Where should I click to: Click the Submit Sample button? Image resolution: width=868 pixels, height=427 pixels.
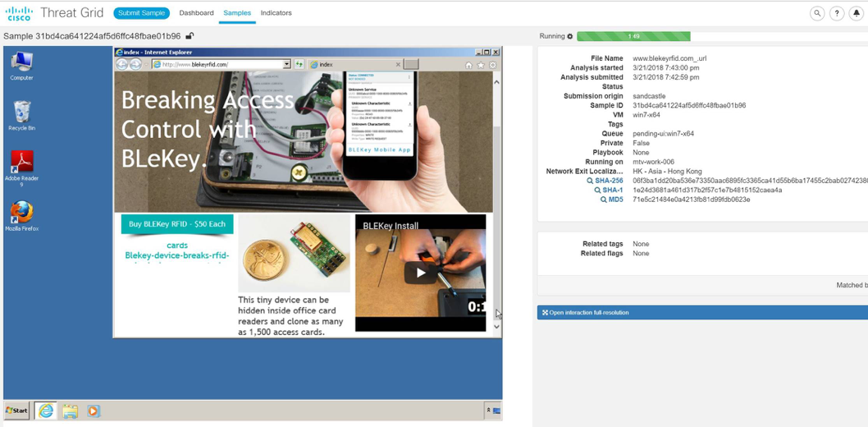click(141, 13)
